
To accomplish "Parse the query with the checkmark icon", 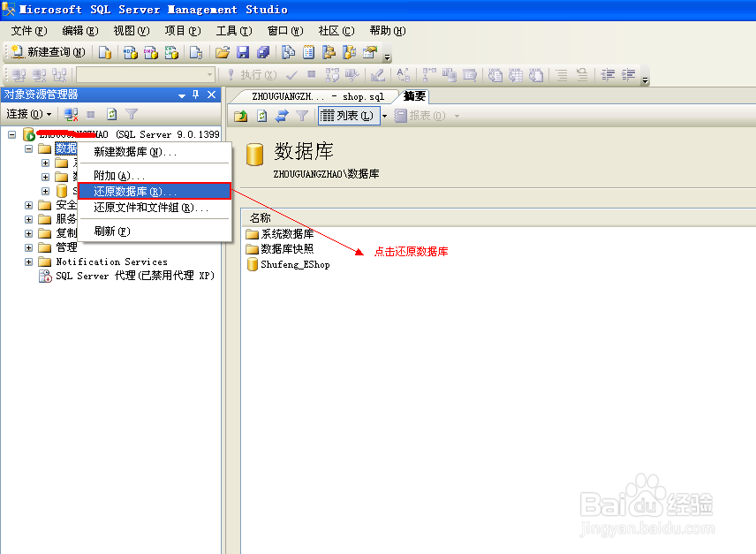I will click(x=291, y=75).
